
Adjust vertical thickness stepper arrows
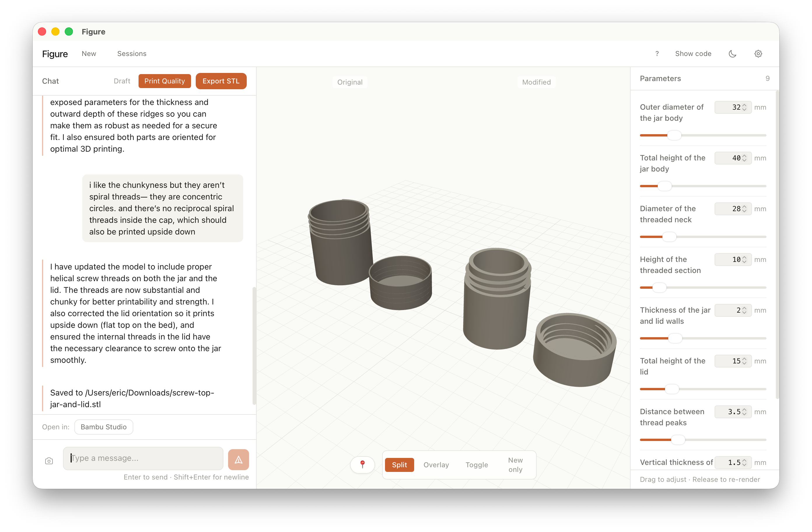click(744, 462)
